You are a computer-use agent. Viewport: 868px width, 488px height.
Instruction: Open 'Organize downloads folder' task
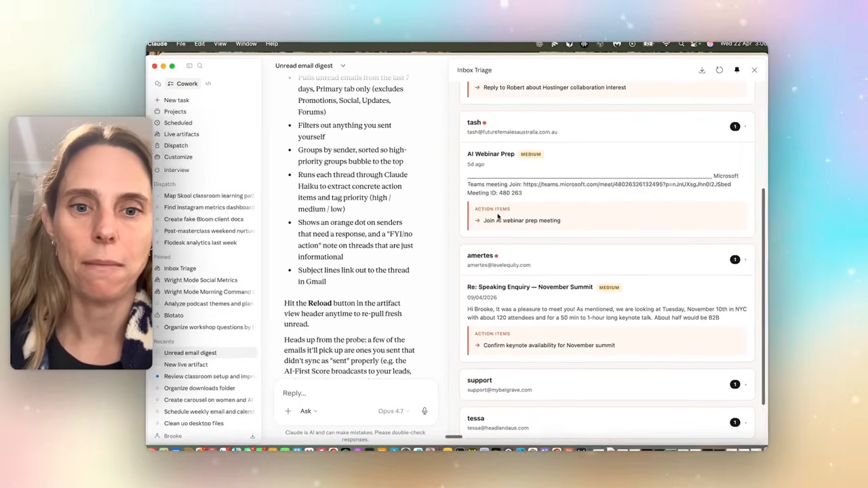coord(199,388)
